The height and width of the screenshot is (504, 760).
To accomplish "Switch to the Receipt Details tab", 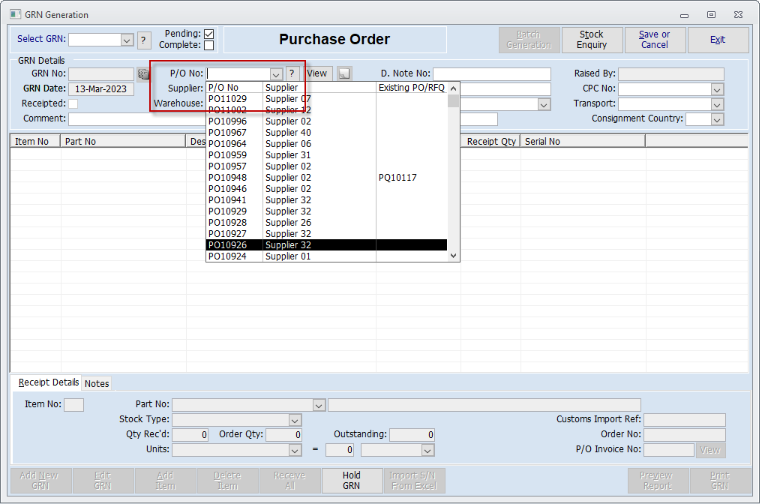I will (48, 383).
